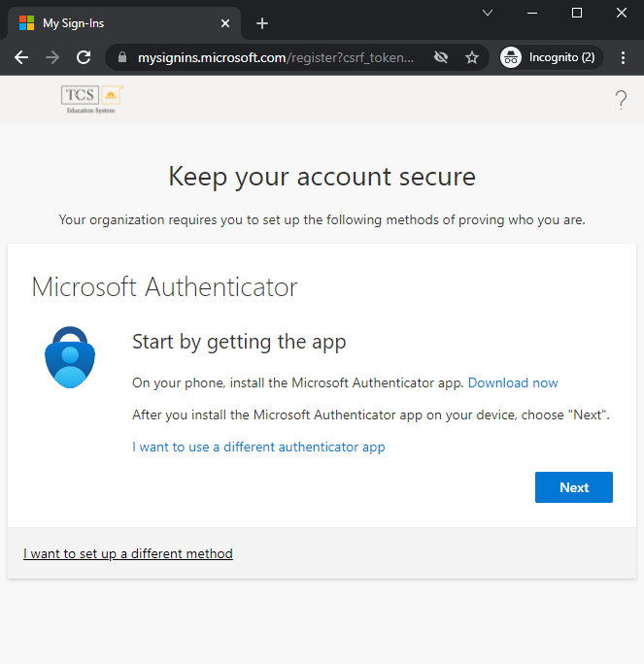Screen dimensions: 644x664
Task: Click the Keep your account secure heading
Action: (x=322, y=177)
